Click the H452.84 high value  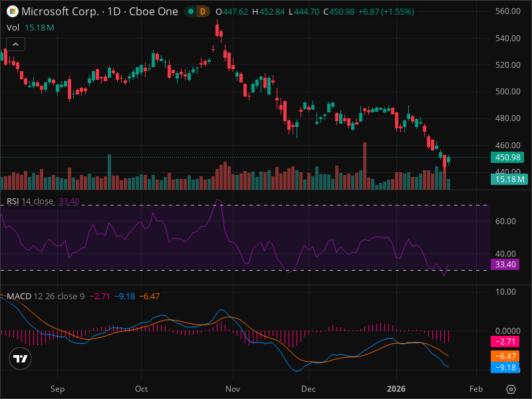269,12
